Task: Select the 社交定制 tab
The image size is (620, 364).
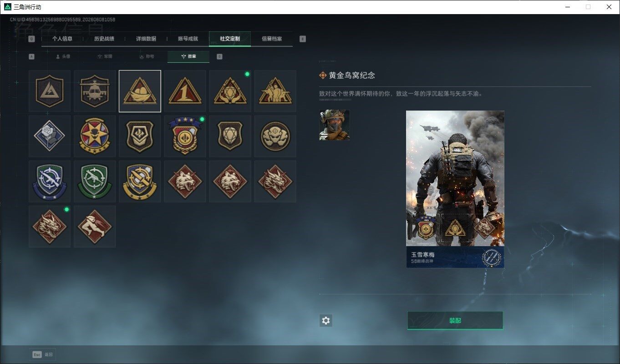Action: click(x=230, y=39)
